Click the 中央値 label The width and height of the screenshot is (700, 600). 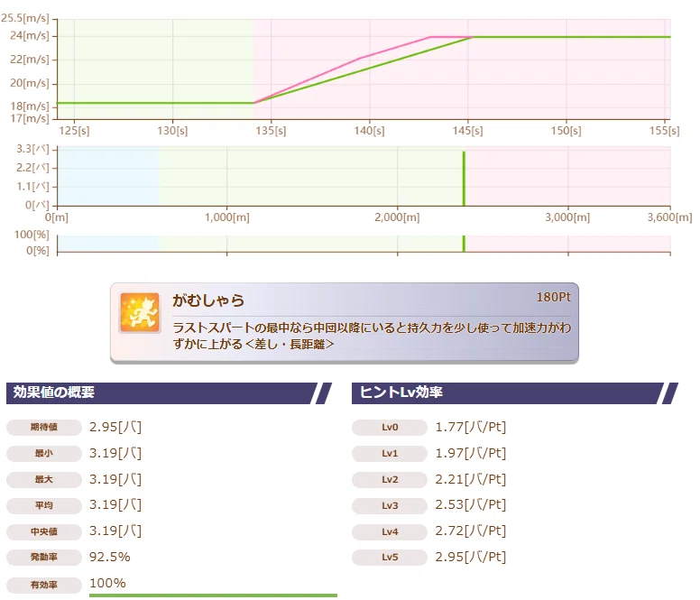43,531
